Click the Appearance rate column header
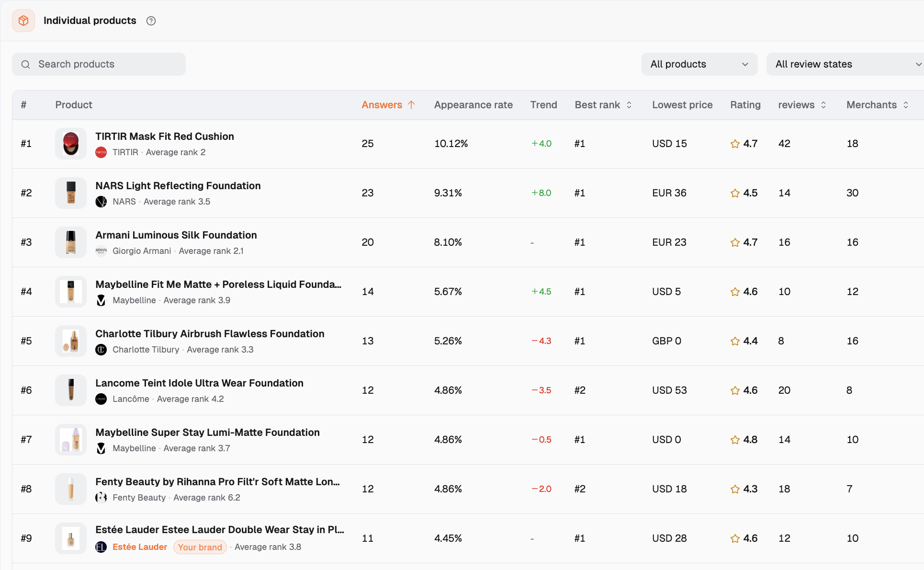This screenshot has height=570, width=924. tap(473, 105)
